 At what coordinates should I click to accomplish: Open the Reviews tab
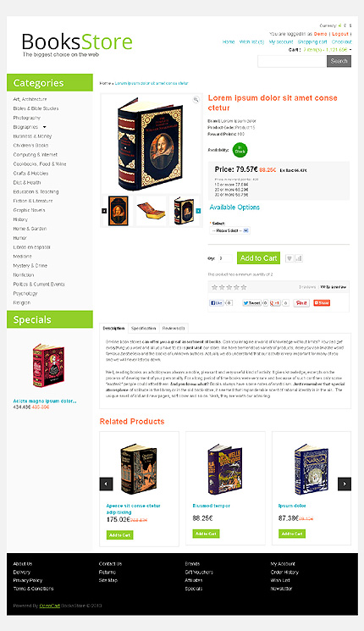(174, 329)
